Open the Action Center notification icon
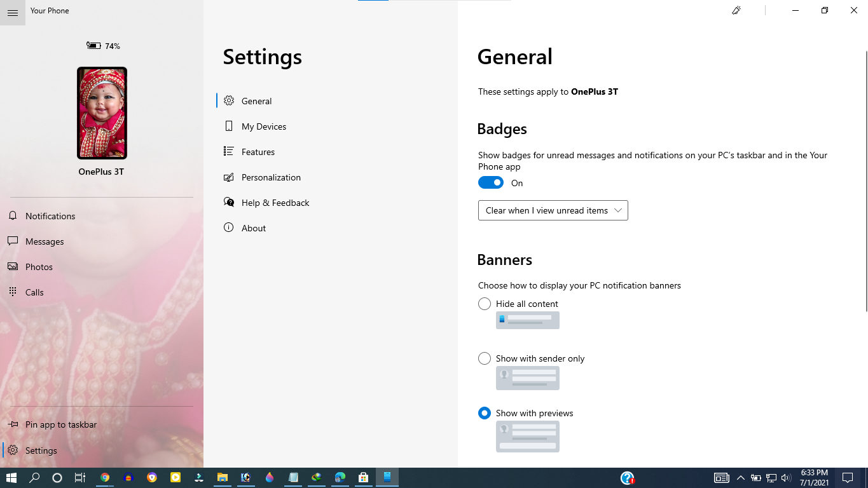The width and height of the screenshot is (868, 488). tap(848, 478)
